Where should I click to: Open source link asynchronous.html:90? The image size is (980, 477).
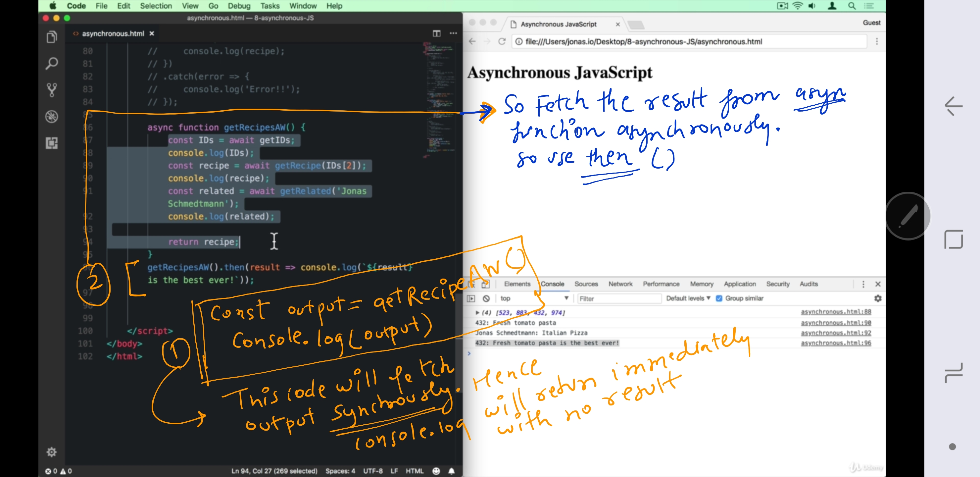pos(835,323)
